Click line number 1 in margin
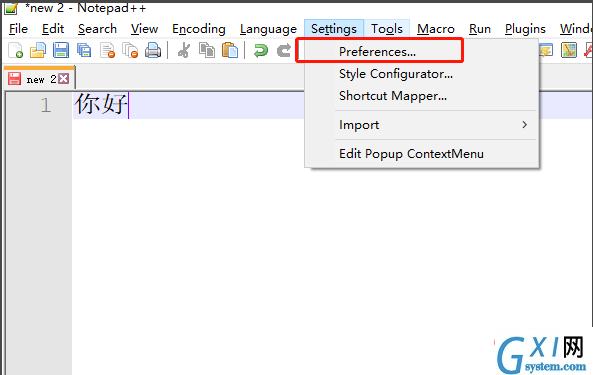Image resolution: width=593 pixels, height=375 pixels. 45,105
